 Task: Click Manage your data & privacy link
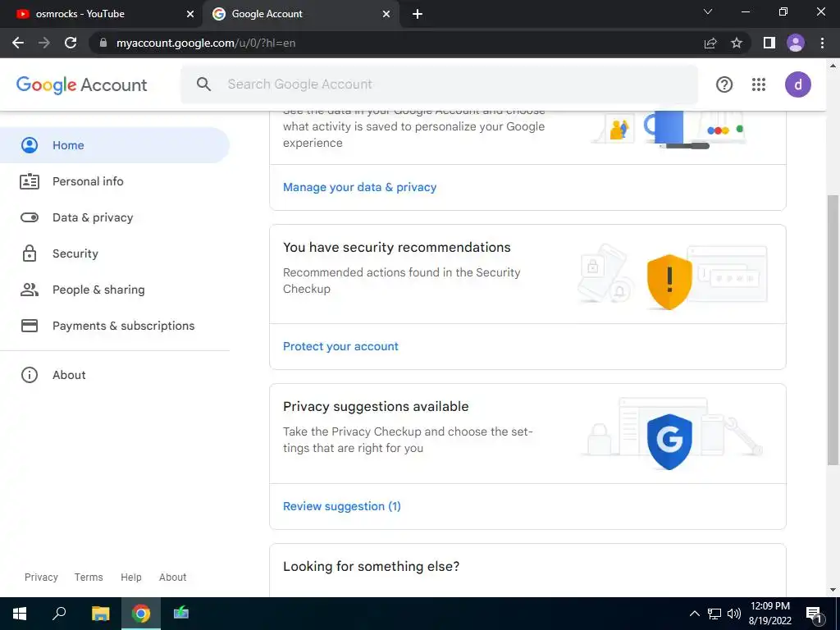point(359,187)
